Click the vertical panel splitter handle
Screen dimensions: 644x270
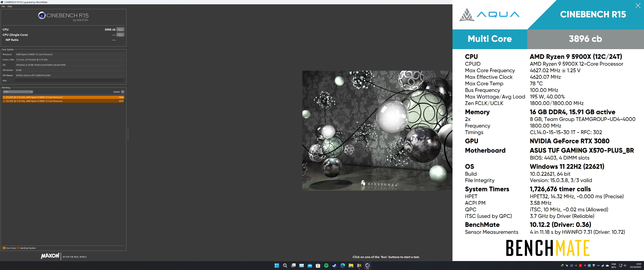pos(128,134)
